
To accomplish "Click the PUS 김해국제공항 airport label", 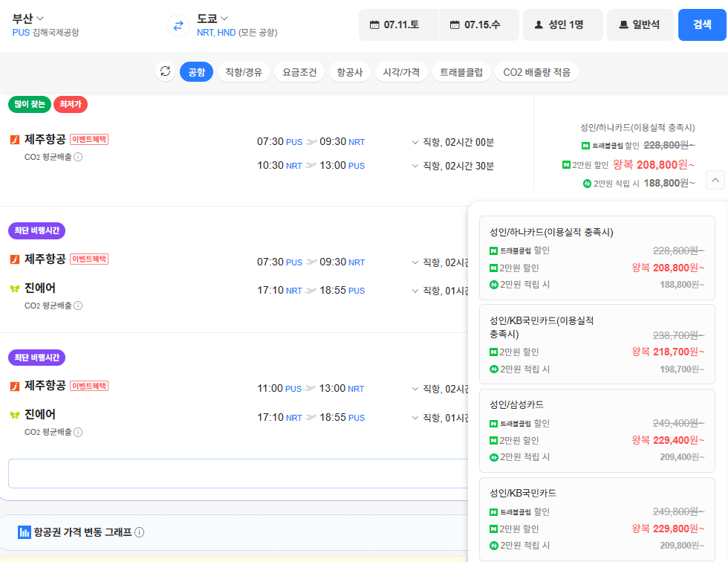I will point(45,33).
